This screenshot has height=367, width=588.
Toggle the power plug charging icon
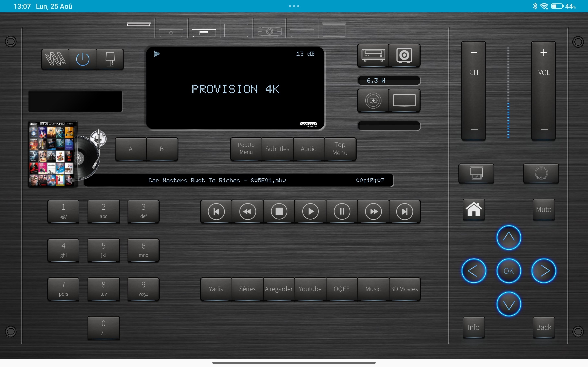[373, 101]
